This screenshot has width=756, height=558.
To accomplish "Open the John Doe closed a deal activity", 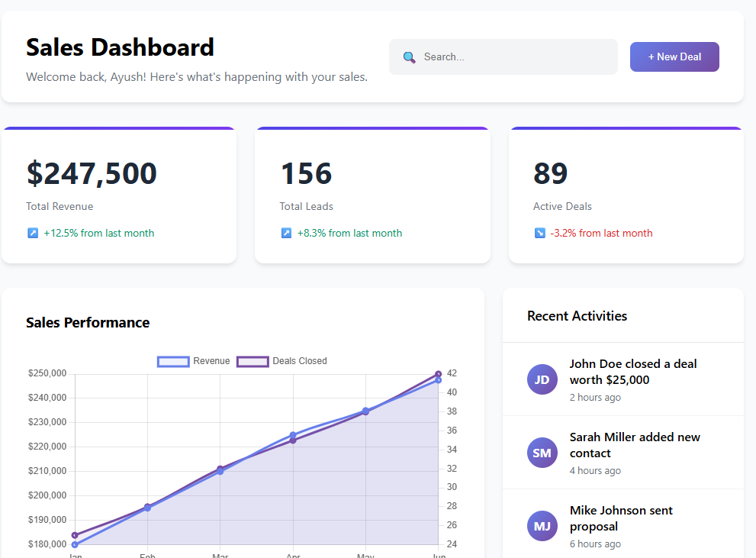I will [x=633, y=372].
